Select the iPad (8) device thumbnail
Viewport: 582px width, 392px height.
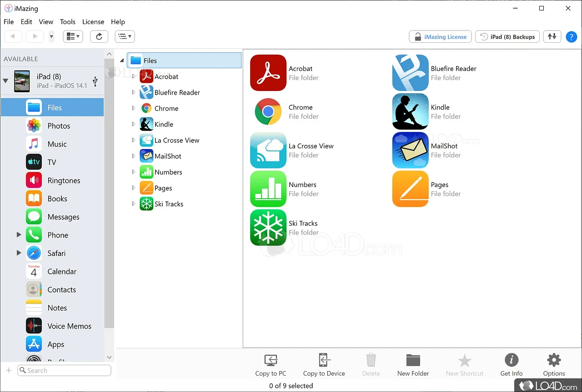(x=22, y=81)
